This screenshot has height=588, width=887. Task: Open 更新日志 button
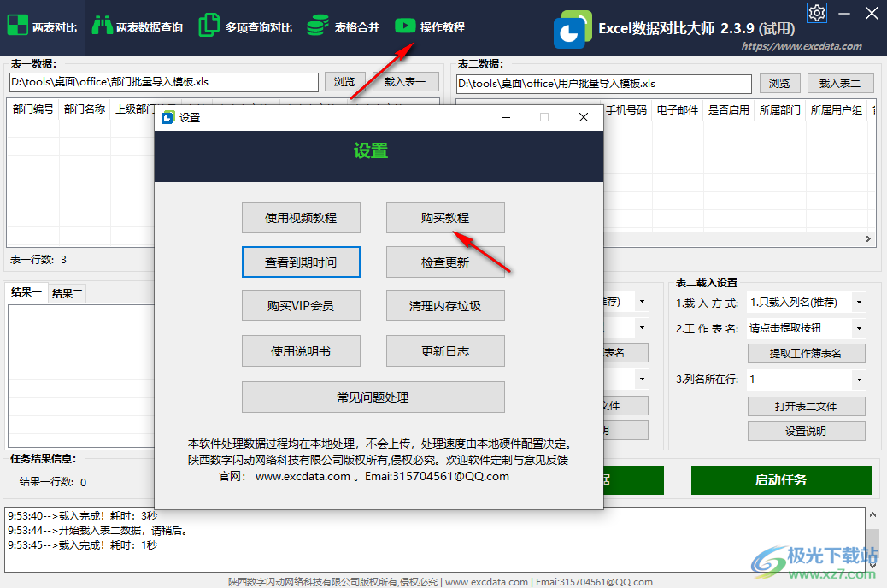445,351
